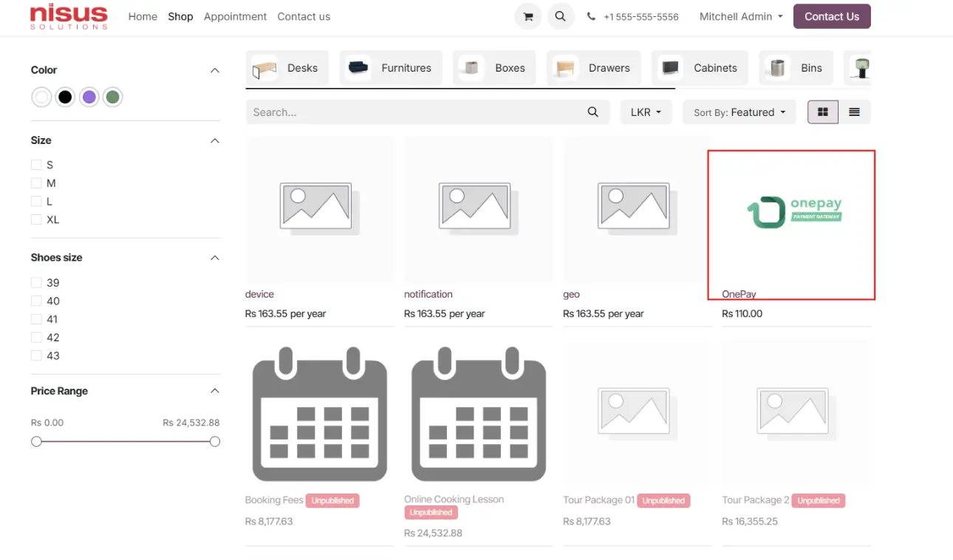Check the size XL checkbox
Viewport: 953px width, 560px height.
35,219
